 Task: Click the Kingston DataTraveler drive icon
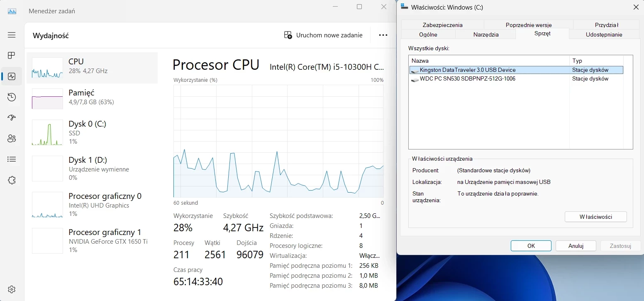[415, 70]
